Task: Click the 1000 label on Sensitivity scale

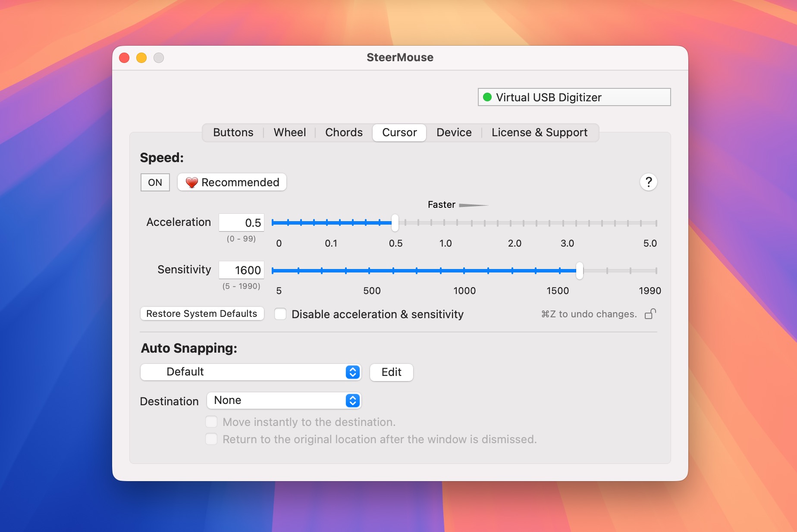Action: point(464,291)
